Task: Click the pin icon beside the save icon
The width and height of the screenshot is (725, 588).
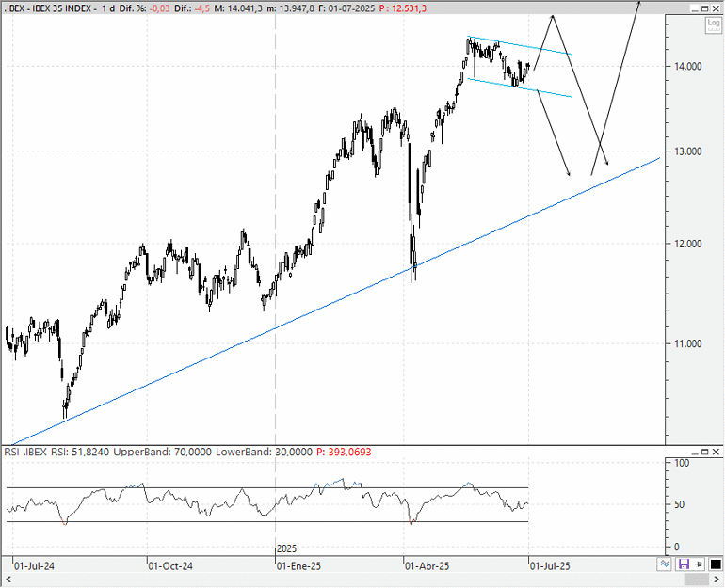Action: [x=699, y=564]
